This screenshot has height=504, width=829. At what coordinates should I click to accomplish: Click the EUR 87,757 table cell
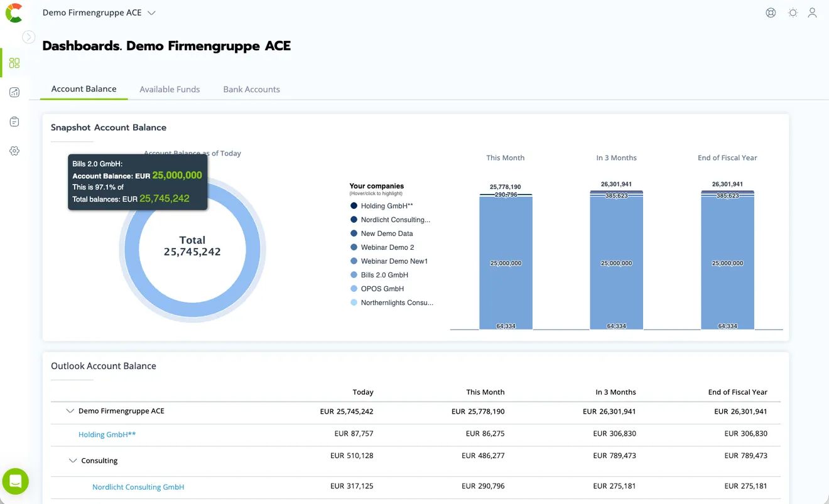354,434
